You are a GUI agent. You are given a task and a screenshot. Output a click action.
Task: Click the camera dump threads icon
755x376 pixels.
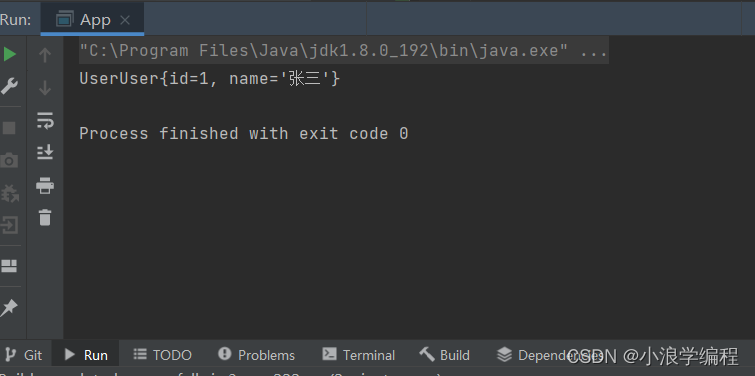[9, 160]
